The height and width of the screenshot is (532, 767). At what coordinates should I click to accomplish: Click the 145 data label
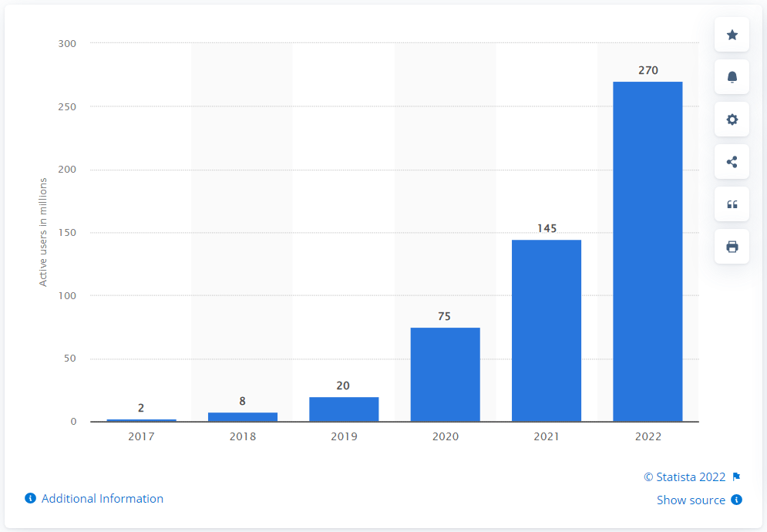[x=547, y=228]
